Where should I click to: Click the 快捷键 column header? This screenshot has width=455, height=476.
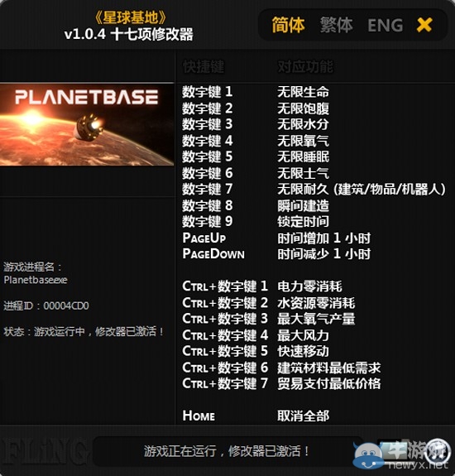(x=204, y=67)
